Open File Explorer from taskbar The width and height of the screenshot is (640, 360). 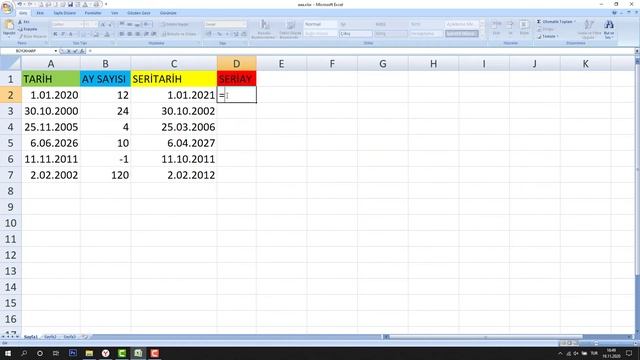(x=89, y=353)
